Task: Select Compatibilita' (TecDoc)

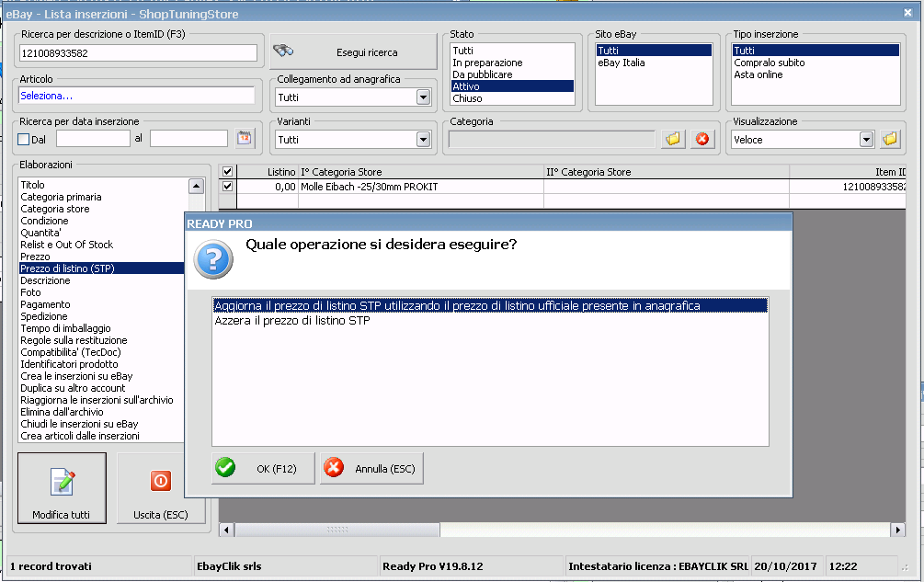Action: click(x=71, y=352)
